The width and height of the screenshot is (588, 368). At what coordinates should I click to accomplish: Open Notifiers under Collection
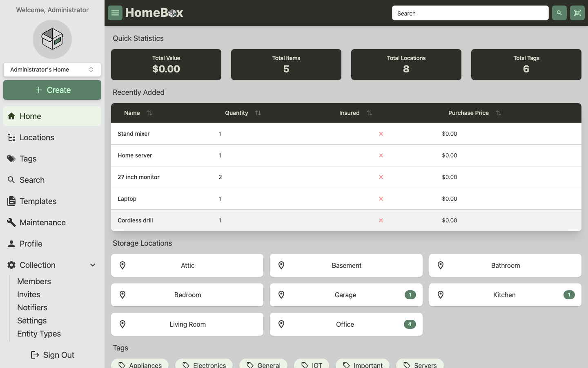click(x=32, y=307)
